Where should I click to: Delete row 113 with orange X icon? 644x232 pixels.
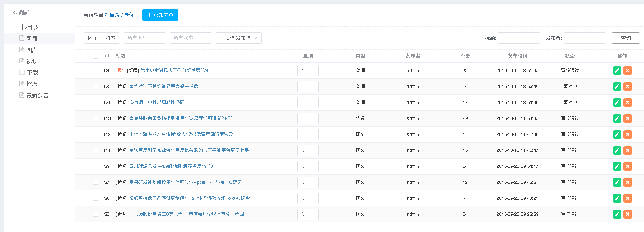click(628, 118)
